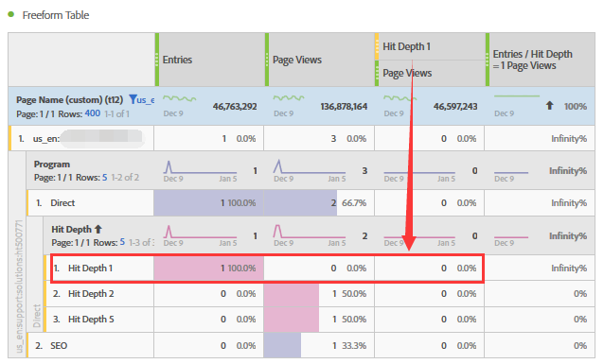604x364 pixels.
Task: Click the Hit Depth 2 row Page Views 50.0% cell
Action: [x=319, y=294]
